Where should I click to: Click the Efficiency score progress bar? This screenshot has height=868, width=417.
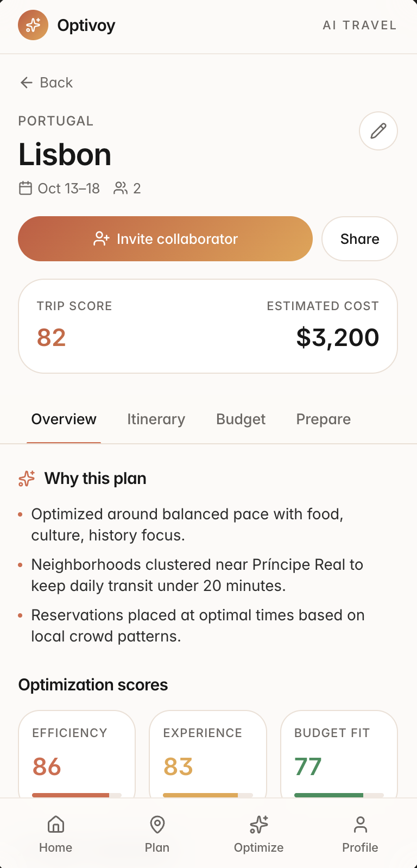(77, 795)
